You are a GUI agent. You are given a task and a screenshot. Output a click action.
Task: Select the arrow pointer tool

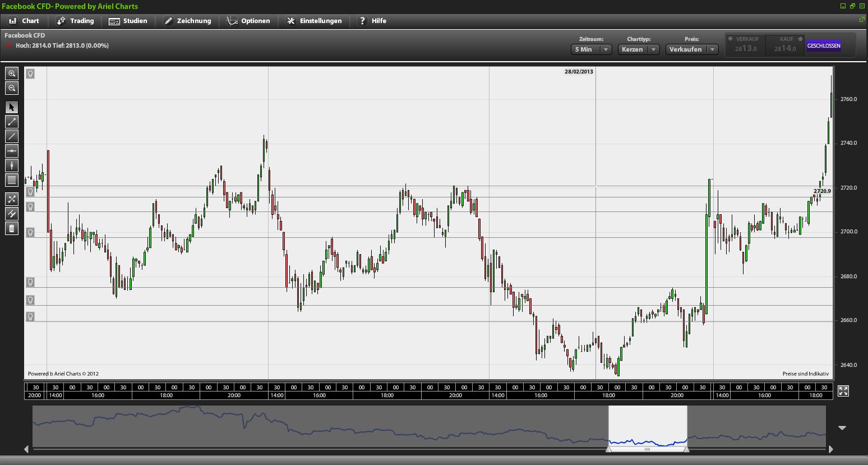[x=12, y=107]
